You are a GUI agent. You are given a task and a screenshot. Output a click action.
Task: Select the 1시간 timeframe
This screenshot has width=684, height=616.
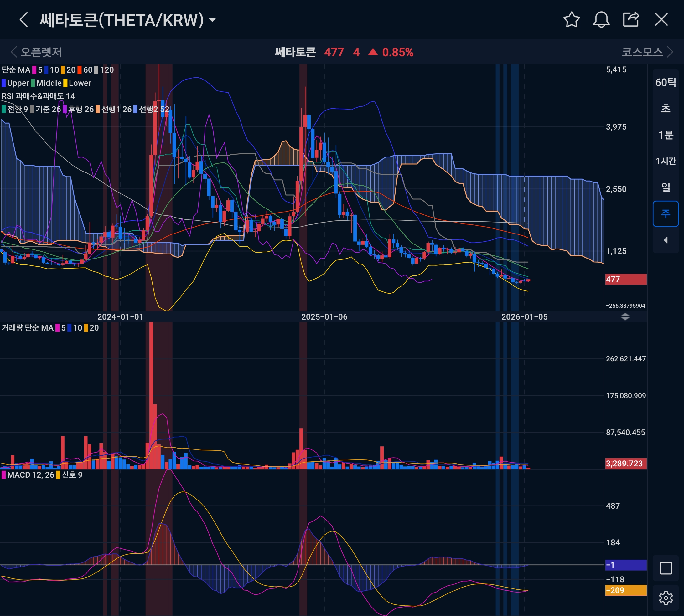[x=666, y=161]
